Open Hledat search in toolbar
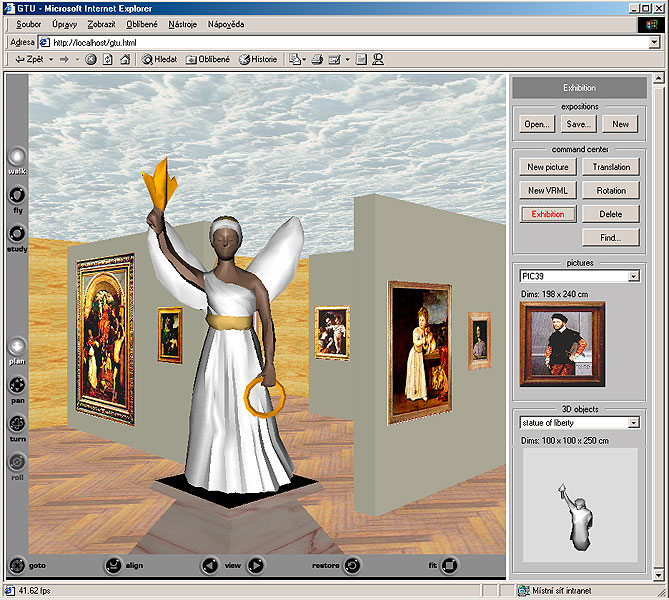The width and height of the screenshot is (669, 600). (159, 59)
